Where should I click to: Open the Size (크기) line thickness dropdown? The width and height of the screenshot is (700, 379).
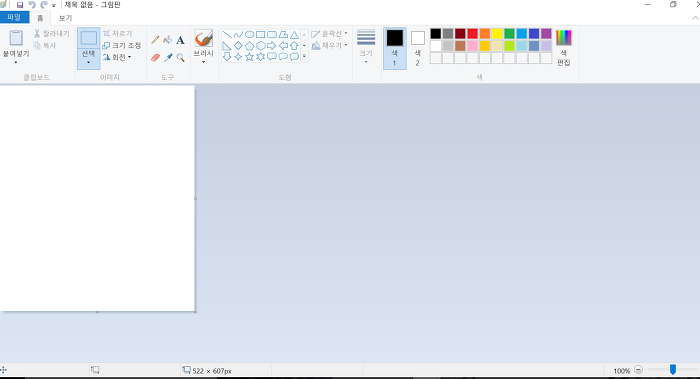pyautogui.click(x=366, y=47)
